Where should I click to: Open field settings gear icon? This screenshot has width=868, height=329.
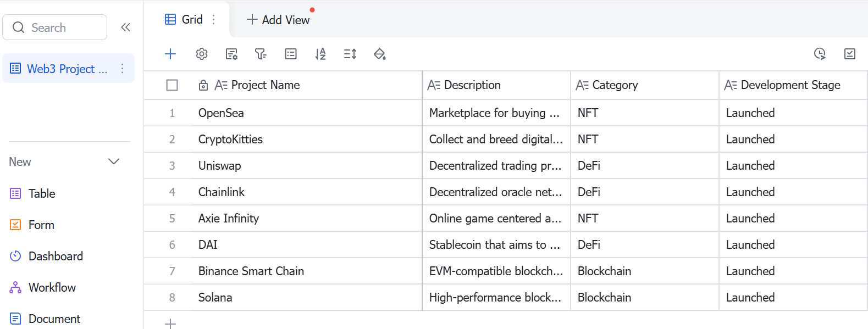point(202,54)
